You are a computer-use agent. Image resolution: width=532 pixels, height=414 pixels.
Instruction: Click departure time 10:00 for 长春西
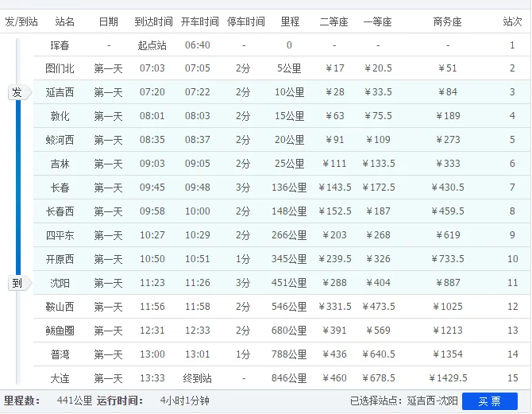(x=198, y=211)
